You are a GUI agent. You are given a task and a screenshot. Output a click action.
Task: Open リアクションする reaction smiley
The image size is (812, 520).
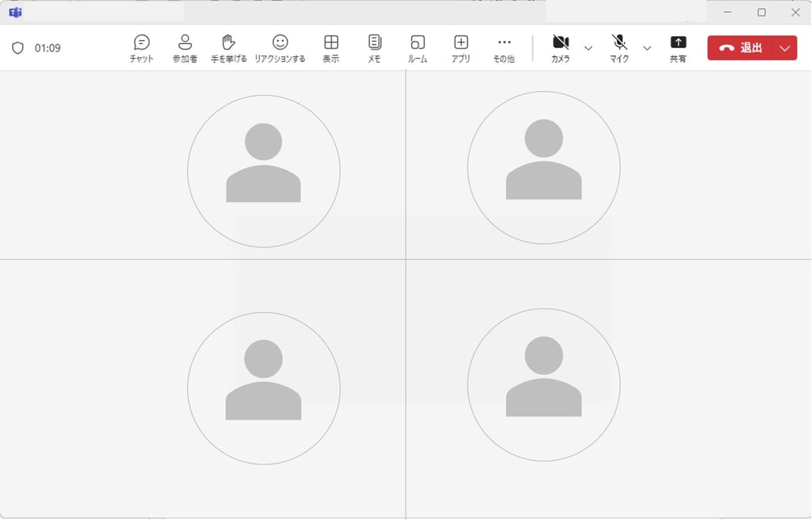click(280, 49)
